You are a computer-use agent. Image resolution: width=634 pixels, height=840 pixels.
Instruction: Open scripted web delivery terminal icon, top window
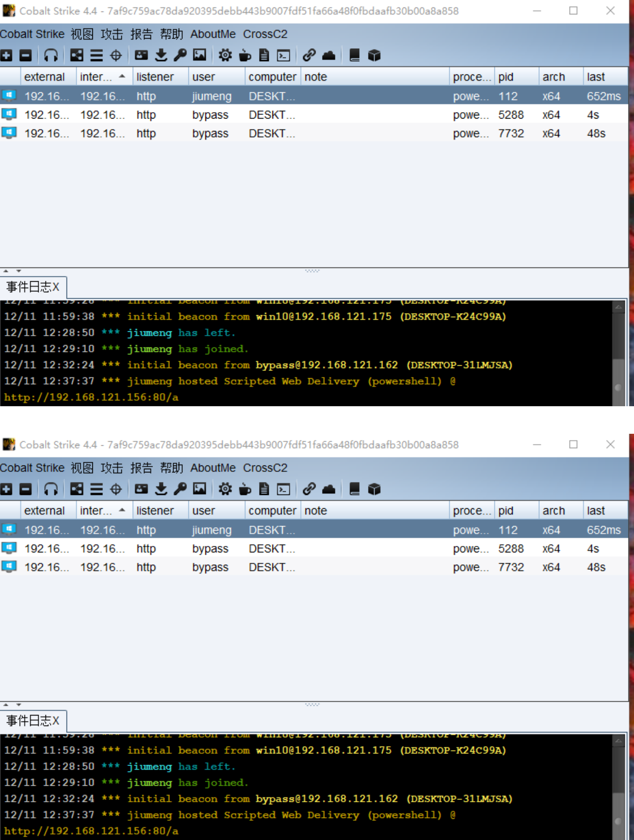(283, 56)
